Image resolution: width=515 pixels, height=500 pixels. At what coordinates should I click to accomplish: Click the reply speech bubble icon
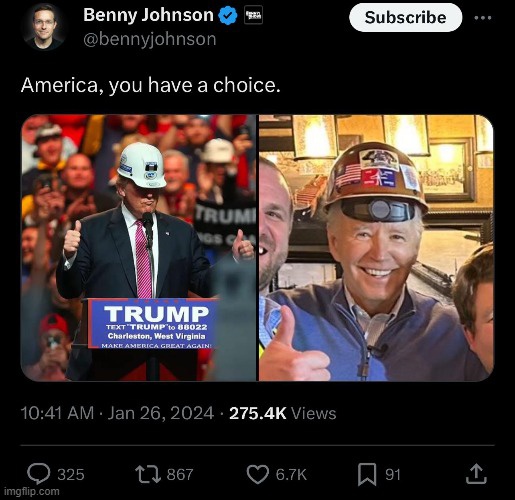coord(38,474)
